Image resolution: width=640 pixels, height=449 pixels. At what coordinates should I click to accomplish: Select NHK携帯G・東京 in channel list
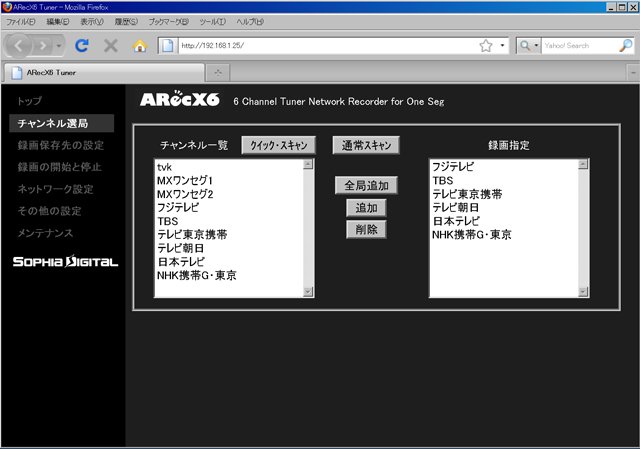[229, 276]
